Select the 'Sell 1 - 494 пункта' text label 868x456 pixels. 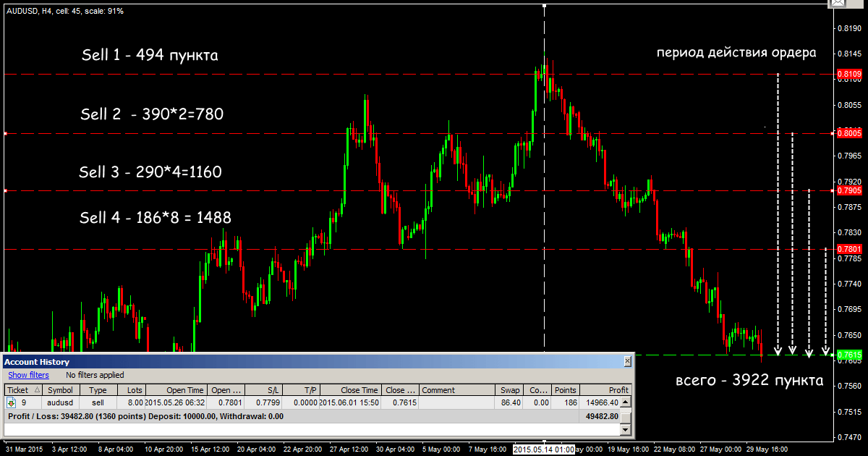pyautogui.click(x=149, y=55)
